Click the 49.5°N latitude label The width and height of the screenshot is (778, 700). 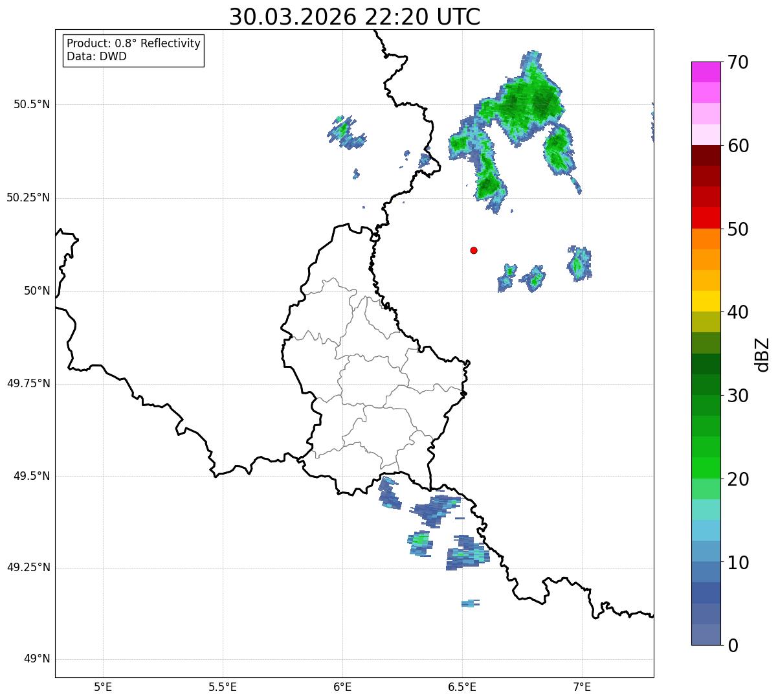32,476
